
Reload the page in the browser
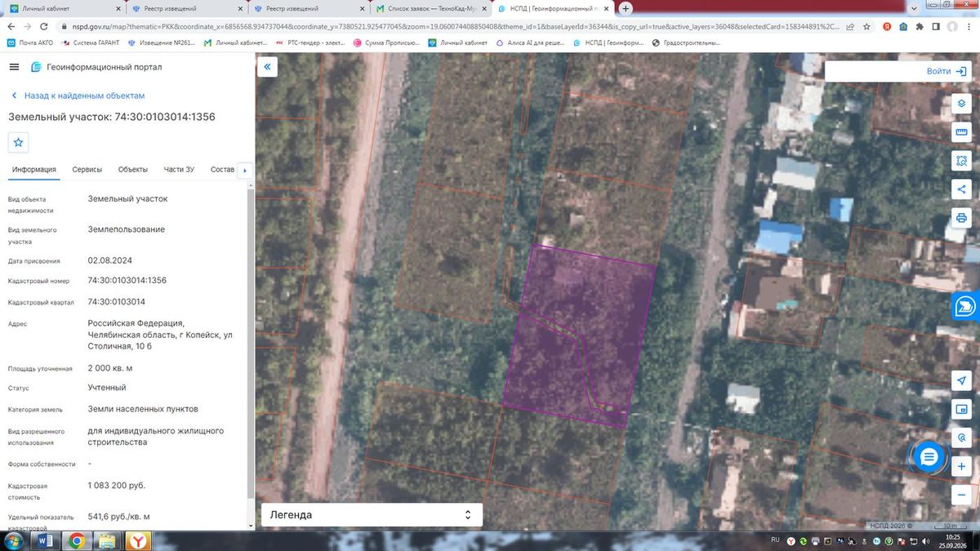[46, 26]
